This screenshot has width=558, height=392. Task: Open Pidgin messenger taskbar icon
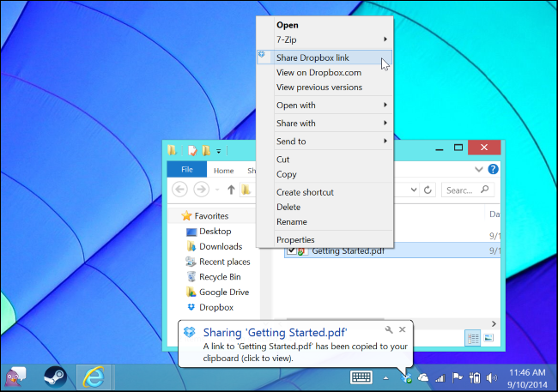(x=15, y=377)
